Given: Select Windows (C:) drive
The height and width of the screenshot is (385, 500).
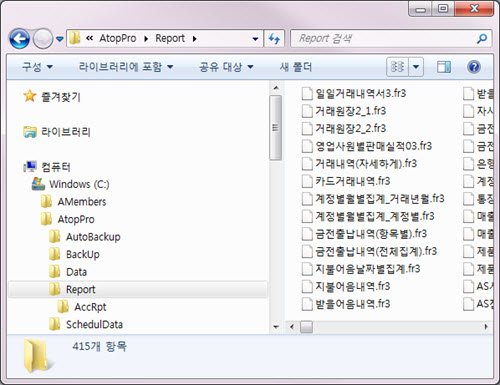Looking at the screenshot, I should 79,184.
